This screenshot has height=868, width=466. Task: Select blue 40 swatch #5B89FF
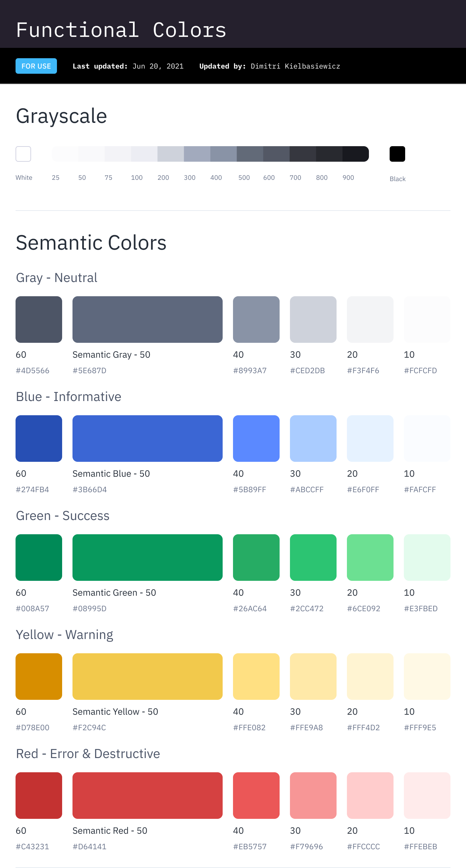[256, 439]
